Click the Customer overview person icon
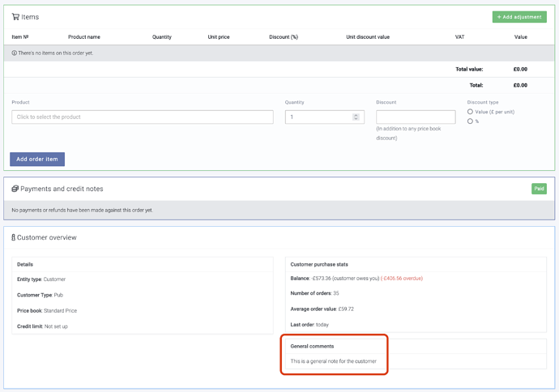 14,237
